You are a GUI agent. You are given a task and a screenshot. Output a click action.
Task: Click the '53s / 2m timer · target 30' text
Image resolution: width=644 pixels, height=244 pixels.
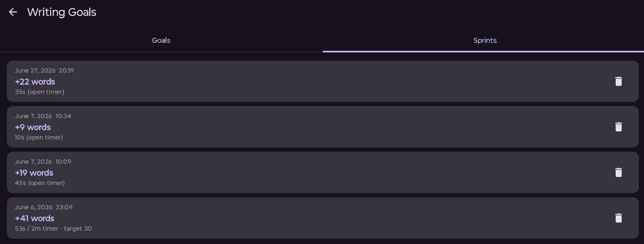coord(53,229)
